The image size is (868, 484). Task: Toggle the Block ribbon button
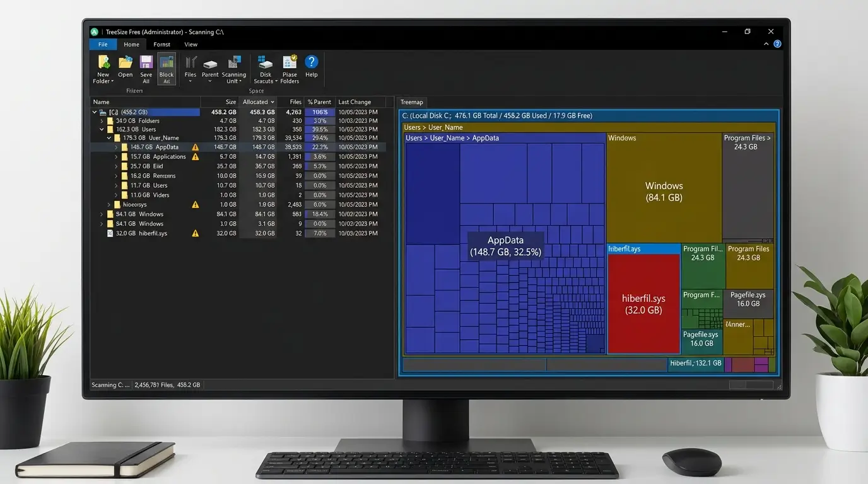167,69
